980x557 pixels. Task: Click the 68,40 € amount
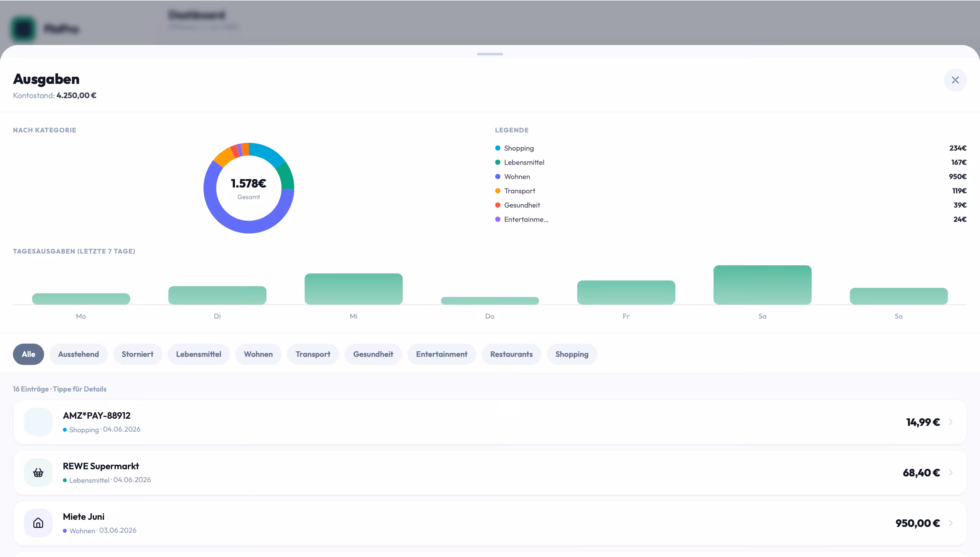coord(921,472)
